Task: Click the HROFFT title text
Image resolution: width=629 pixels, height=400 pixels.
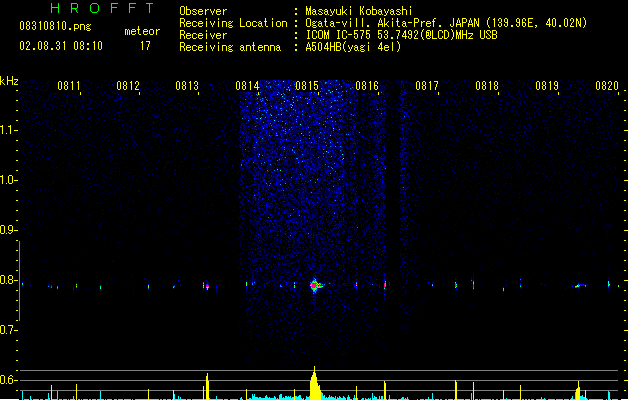Action: click(x=102, y=8)
